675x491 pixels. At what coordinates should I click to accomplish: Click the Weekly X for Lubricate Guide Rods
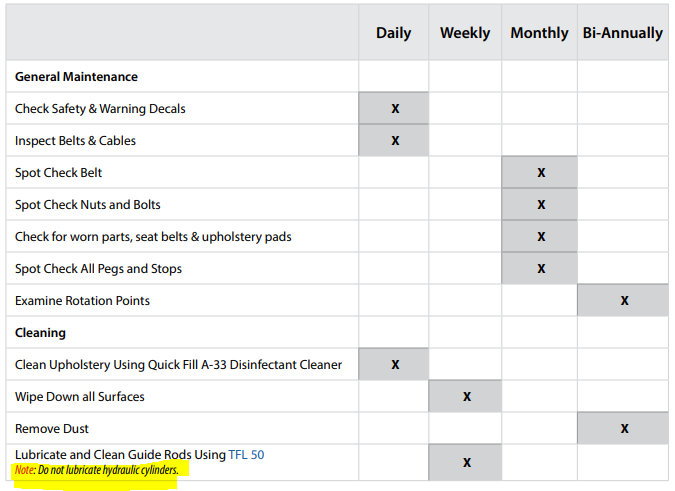click(x=467, y=463)
